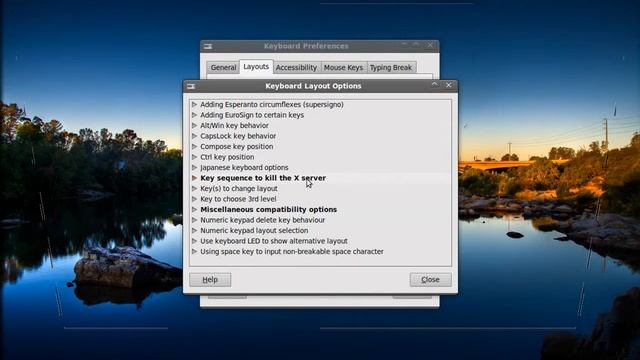
Task: Select 'Alt/Win key behavior' row text
Action: (234, 126)
